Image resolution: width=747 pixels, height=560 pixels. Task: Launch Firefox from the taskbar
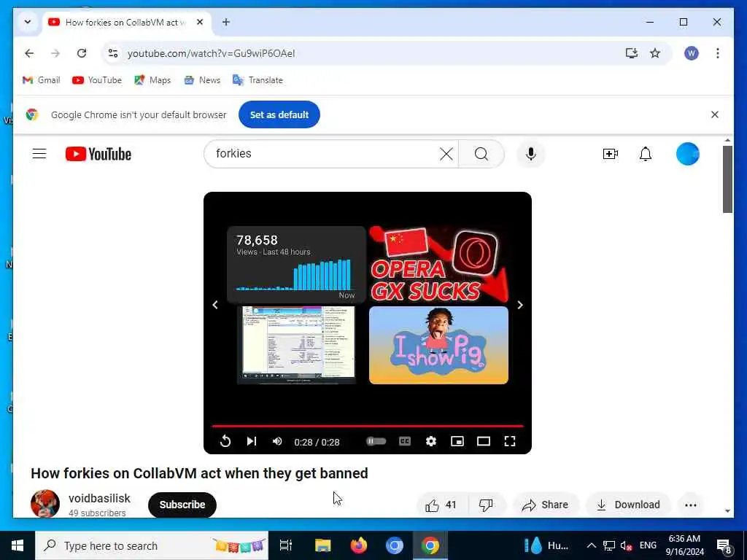(358, 545)
